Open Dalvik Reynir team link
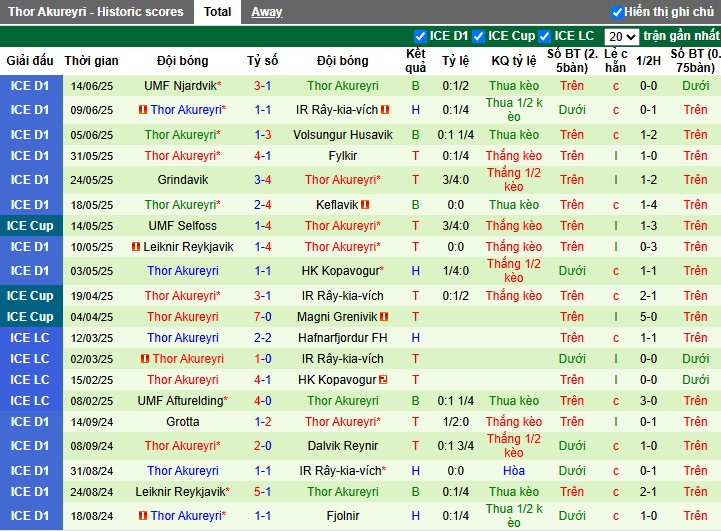721x531 pixels. coord(343,446)
